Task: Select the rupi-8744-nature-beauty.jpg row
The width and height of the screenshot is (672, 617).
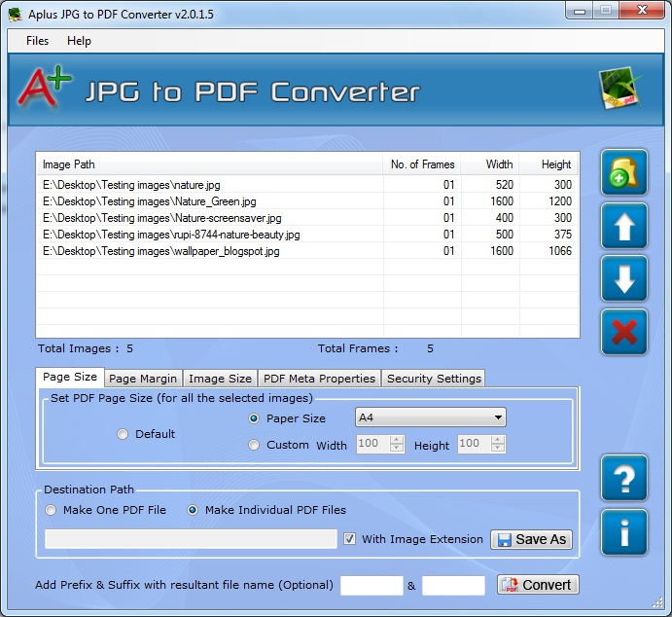Action: 307,235
